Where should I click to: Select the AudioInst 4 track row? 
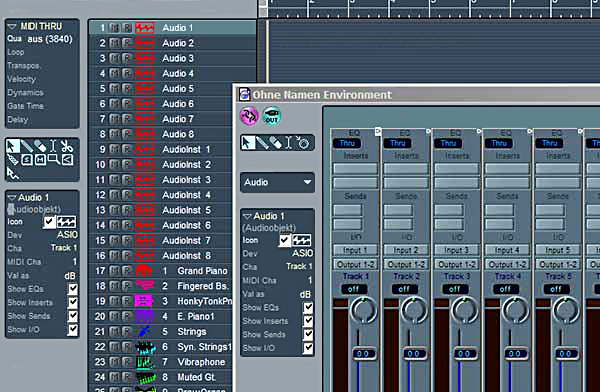click(x=161, y=195)
